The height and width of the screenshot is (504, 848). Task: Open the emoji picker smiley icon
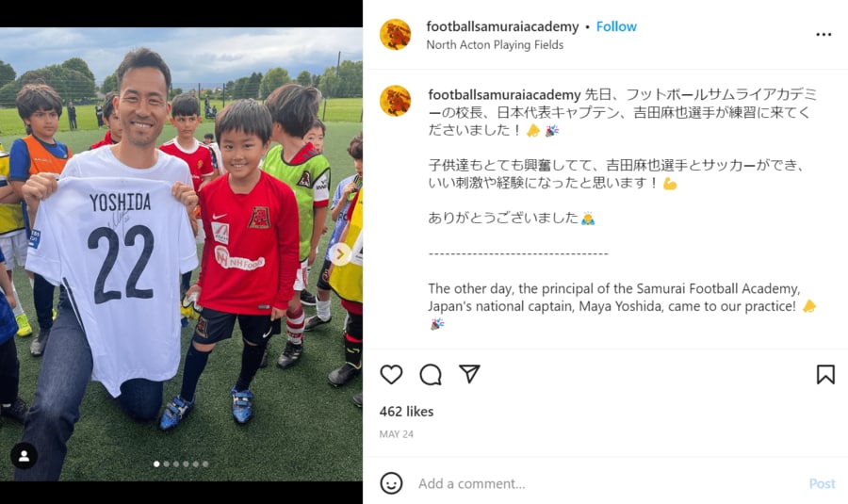coord(391,483)
